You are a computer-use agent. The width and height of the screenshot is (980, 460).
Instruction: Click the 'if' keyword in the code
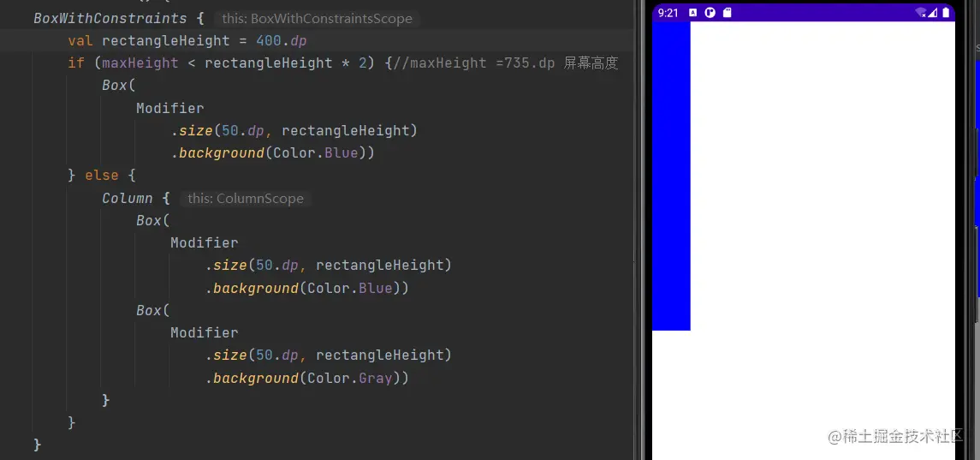pyautogui.click(x=75, y=63)
